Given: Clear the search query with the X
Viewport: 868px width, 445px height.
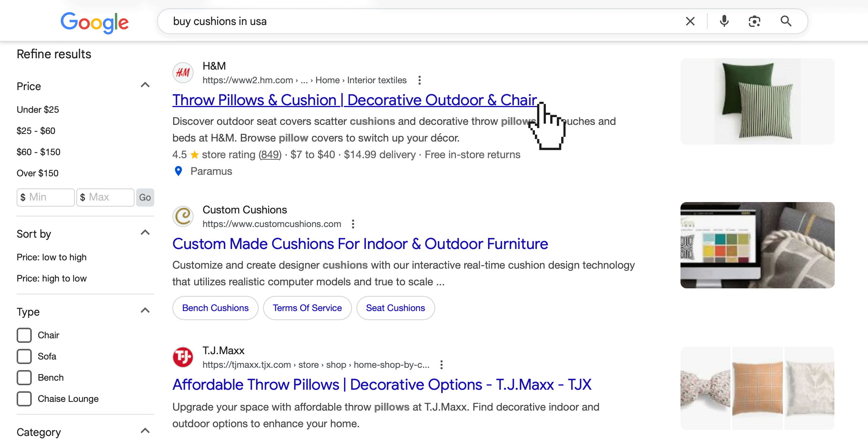Looking at the screenshot, I should tap(690, 21).
